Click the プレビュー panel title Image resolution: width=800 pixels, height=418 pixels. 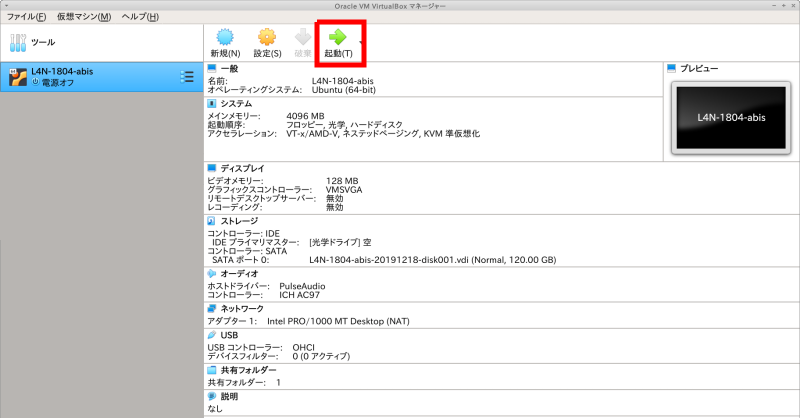pyautogui.click(x=699, y=68)
